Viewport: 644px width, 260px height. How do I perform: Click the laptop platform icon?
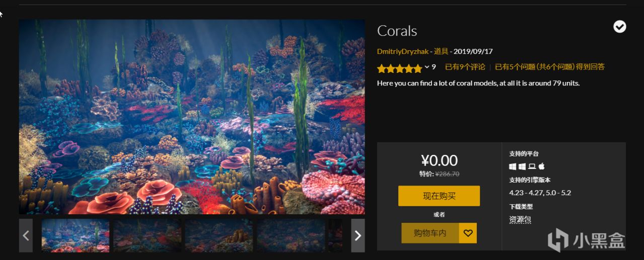(x=532, y=166)
